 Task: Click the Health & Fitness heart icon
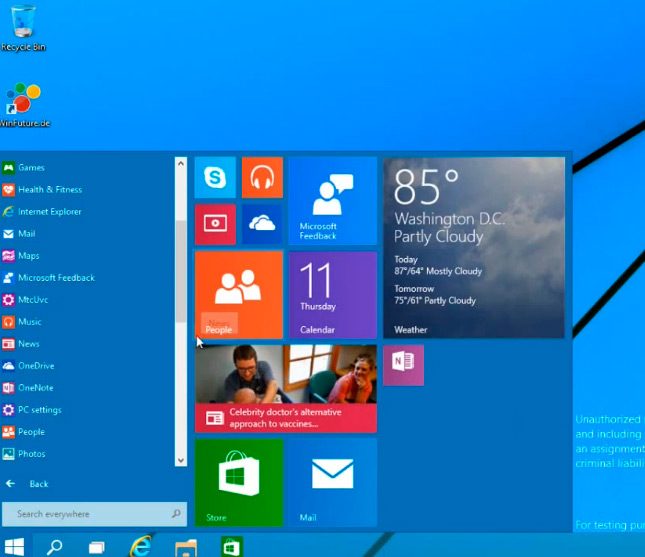click(x=8, y=190)
